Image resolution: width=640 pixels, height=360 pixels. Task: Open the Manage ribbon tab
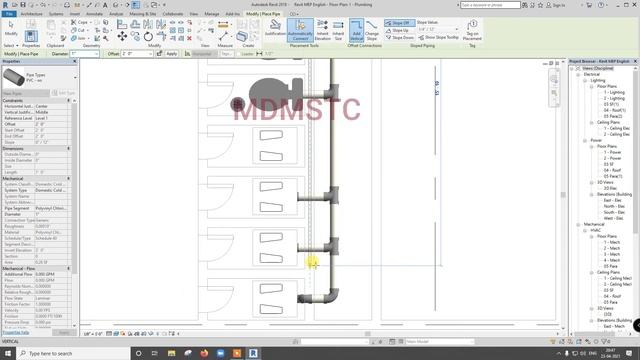[211, 14]
